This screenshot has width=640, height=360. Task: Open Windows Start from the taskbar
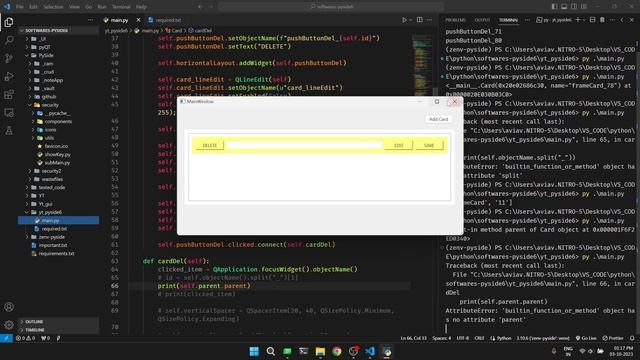point(254,351)
